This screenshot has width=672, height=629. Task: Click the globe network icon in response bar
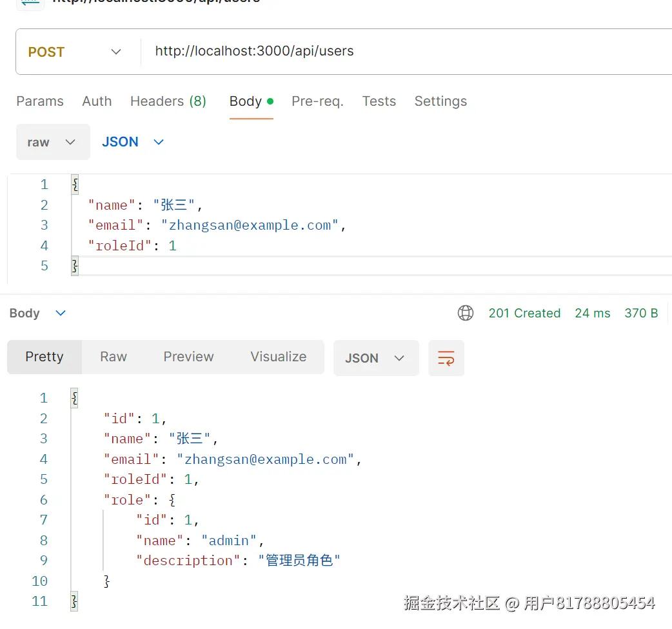pyautogui.click(x=465, y=314)
